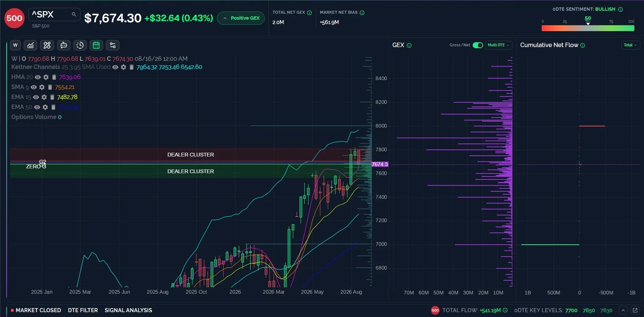The image size is (644, 317).
Task: Show Cumulative Net Flow info icon
Action: pyautogui.click(x=583, y=46)
